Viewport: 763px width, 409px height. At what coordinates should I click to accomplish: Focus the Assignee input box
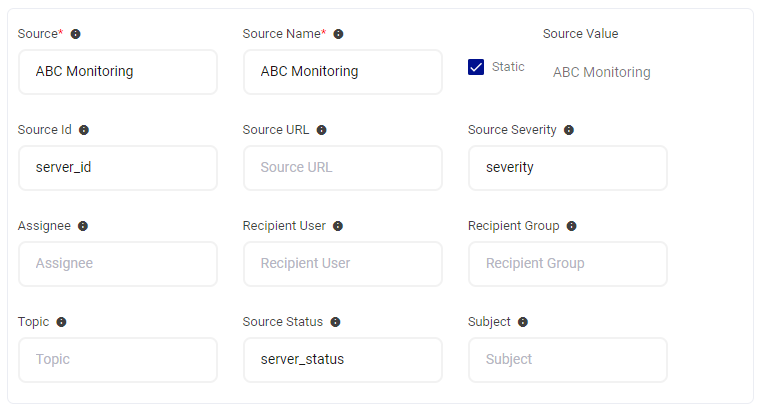coord(117,264)
